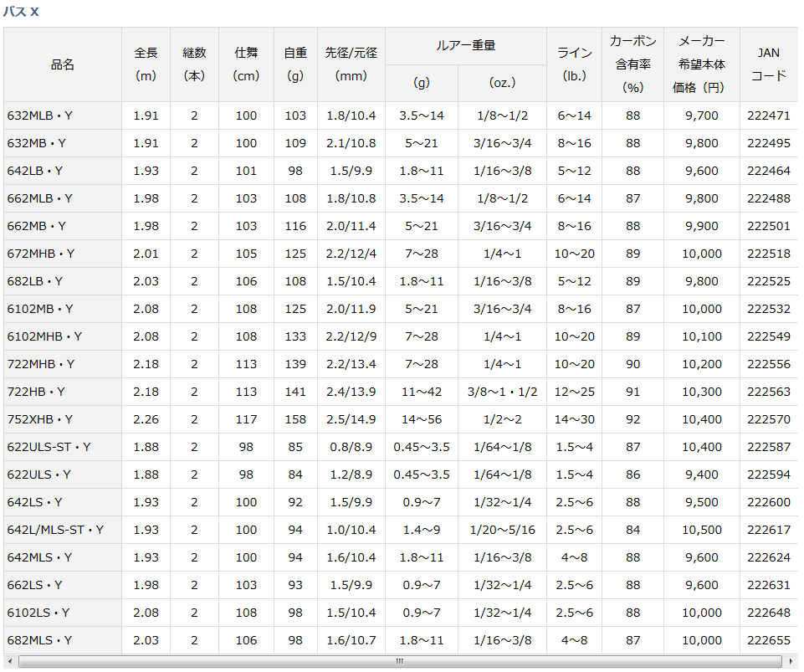Image resolution: width=804 pixels, height=672 pixels.
Task: Click the 642L/MLS-ST・Y product name
Action: (55, 530)
